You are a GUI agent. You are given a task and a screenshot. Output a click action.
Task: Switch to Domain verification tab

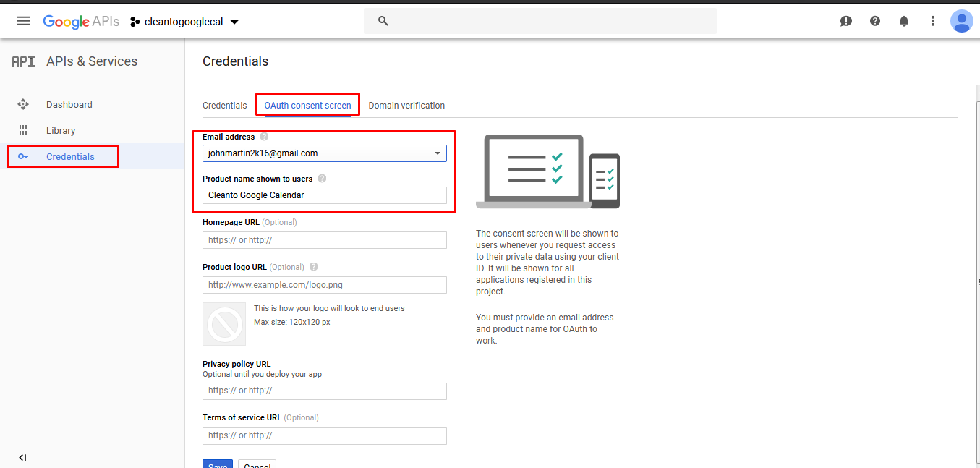click(406, 106)
